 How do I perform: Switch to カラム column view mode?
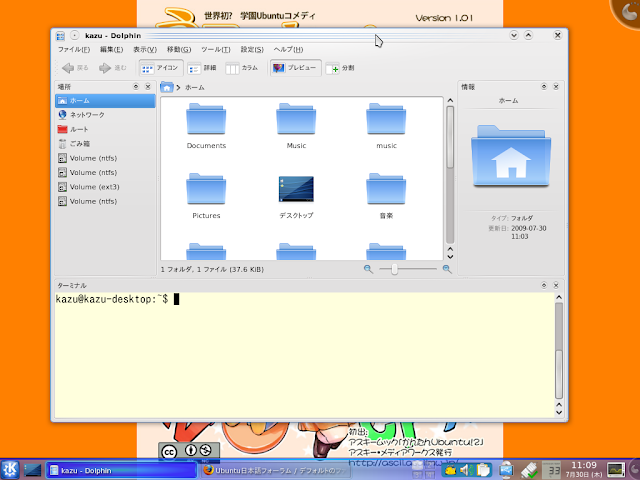point(242,68)
